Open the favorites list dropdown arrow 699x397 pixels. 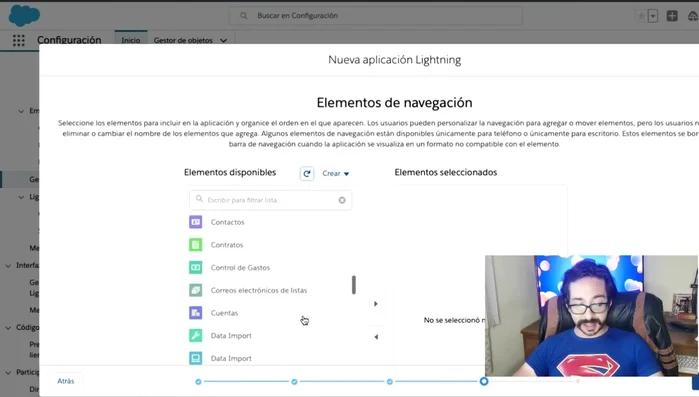click(x=653, y=16)
